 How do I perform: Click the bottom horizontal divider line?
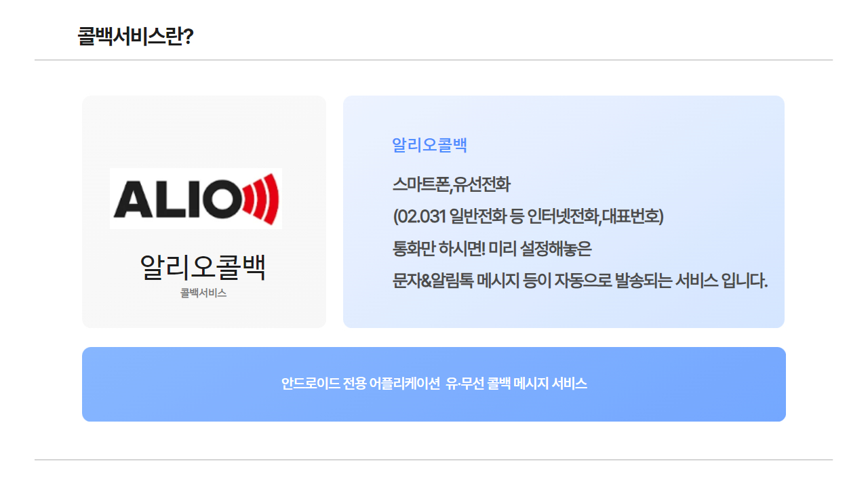point(434,460)
